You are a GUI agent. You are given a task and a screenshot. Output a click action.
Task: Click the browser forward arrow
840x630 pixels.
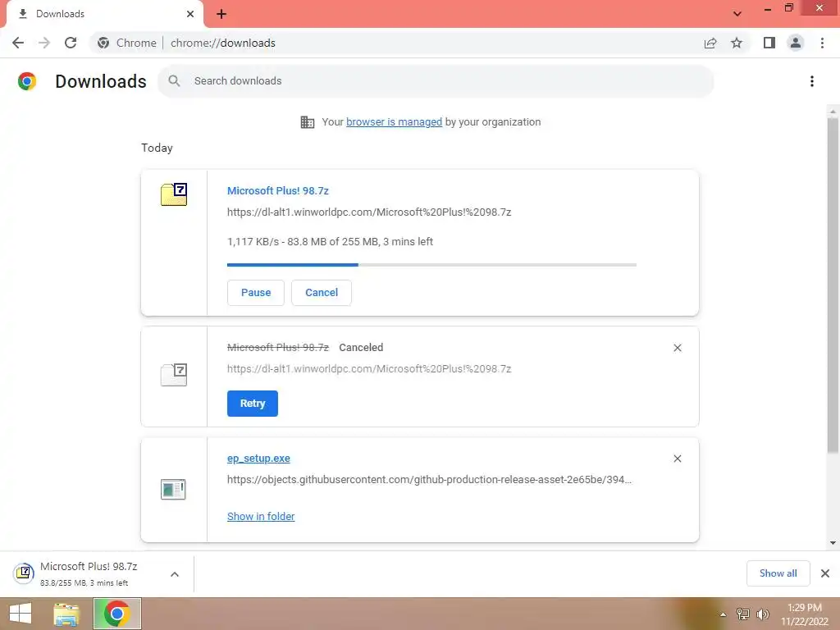click(44, 43)
